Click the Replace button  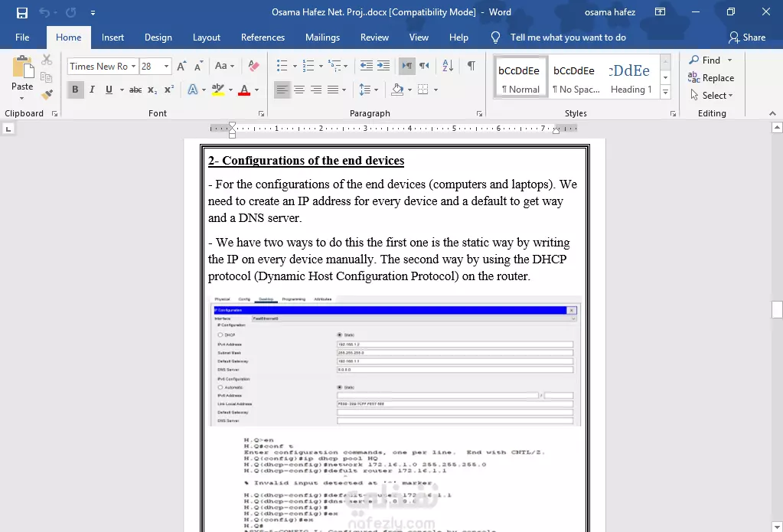711,78
